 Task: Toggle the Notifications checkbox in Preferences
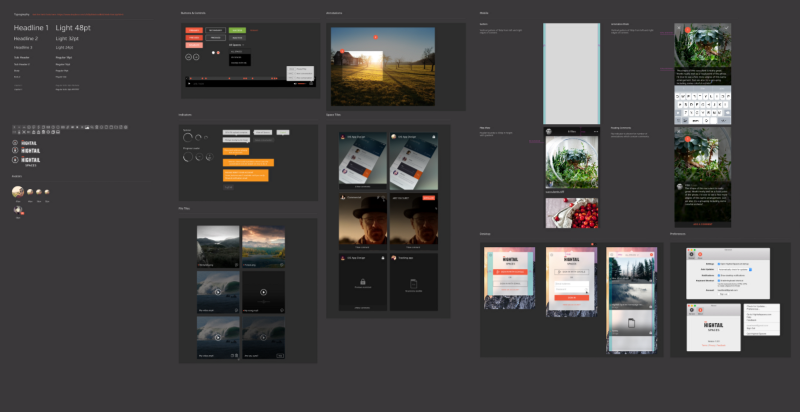(719, 275)
